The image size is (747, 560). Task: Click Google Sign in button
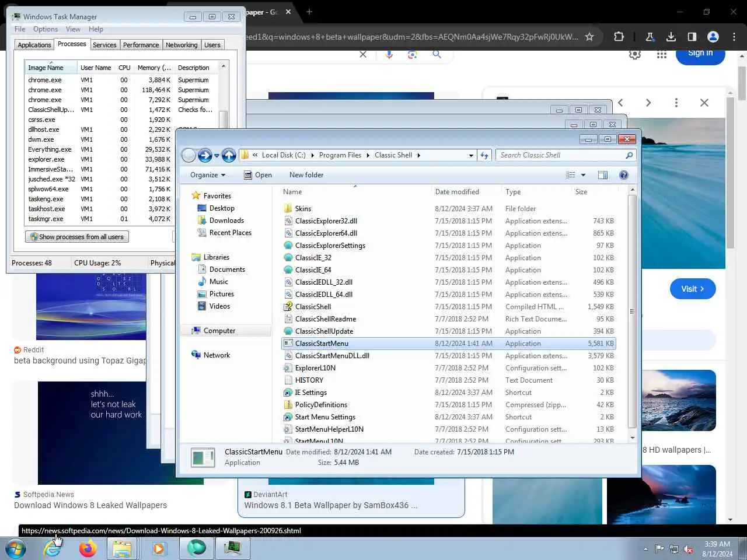pyautogui.click(x=700, y=54)
